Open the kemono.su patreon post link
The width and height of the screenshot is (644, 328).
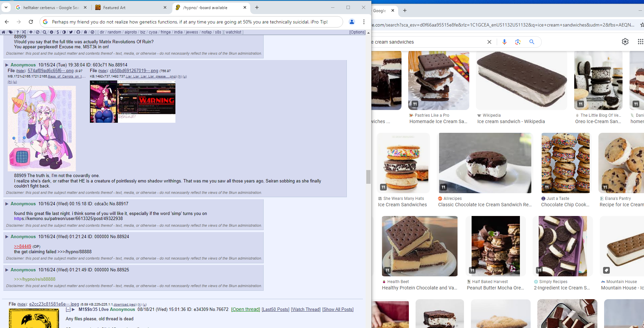tap(68, 218)
